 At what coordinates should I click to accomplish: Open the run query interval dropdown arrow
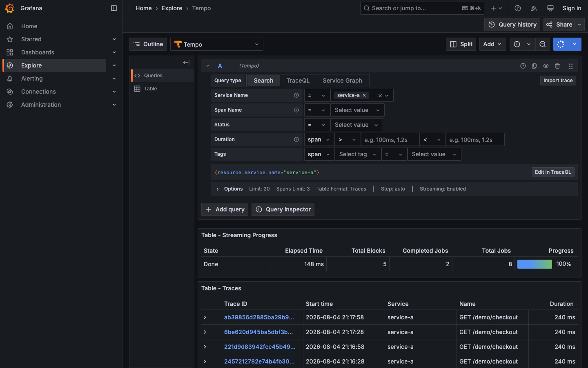pos(575,44)
